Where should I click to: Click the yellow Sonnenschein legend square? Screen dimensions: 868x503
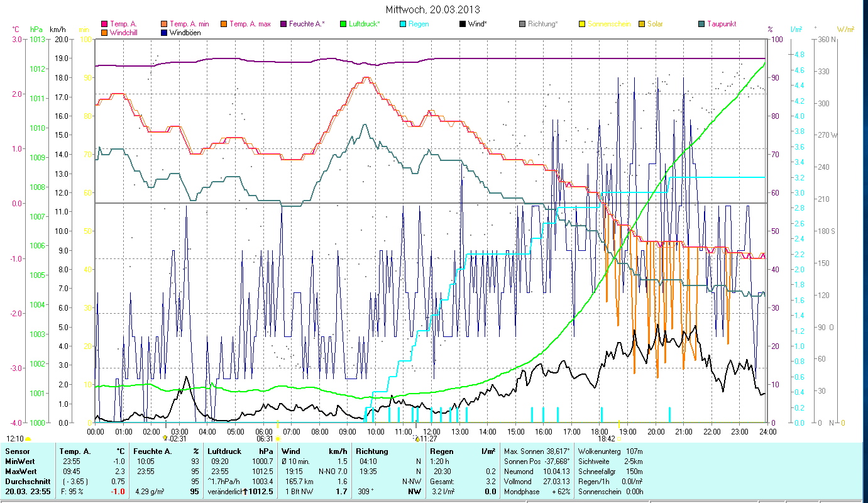point(581,25)
